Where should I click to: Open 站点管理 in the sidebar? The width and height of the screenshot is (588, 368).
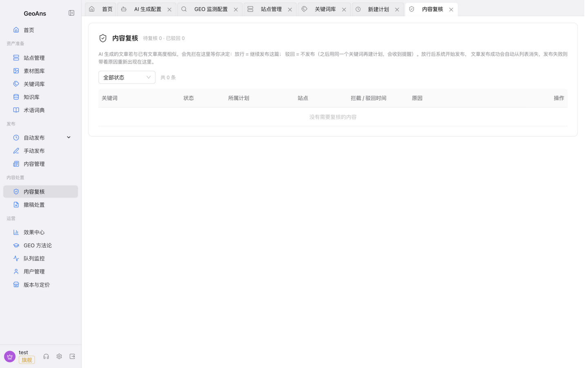click(40, 58)
